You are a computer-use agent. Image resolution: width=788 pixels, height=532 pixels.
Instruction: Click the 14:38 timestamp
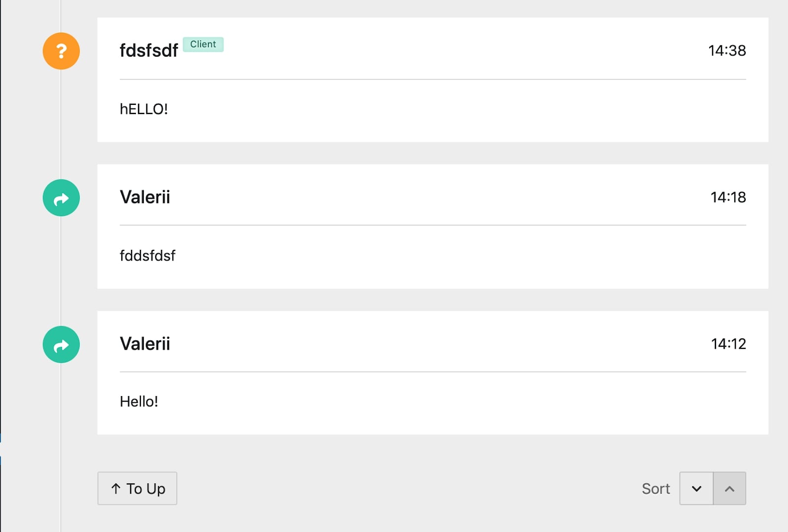(727, 50)
